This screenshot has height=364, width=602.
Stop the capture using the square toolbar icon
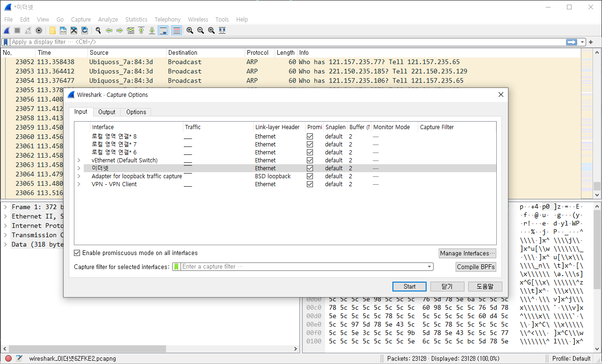(x=17, y=30)
